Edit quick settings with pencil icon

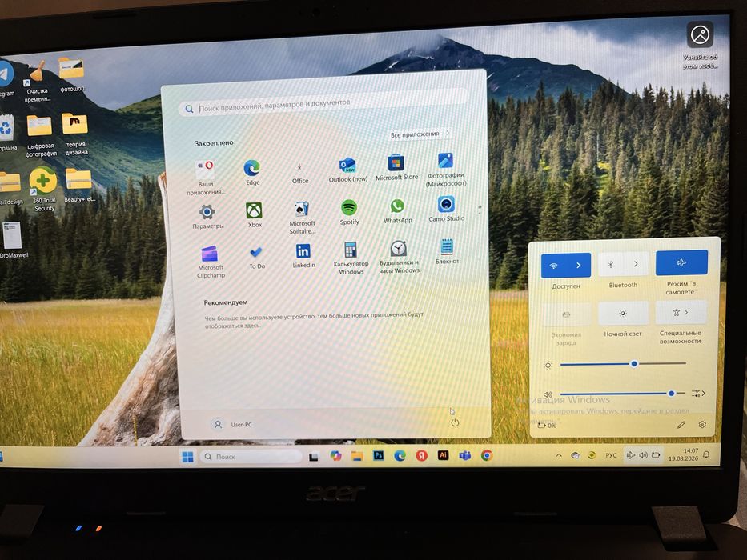pos(681,424)
